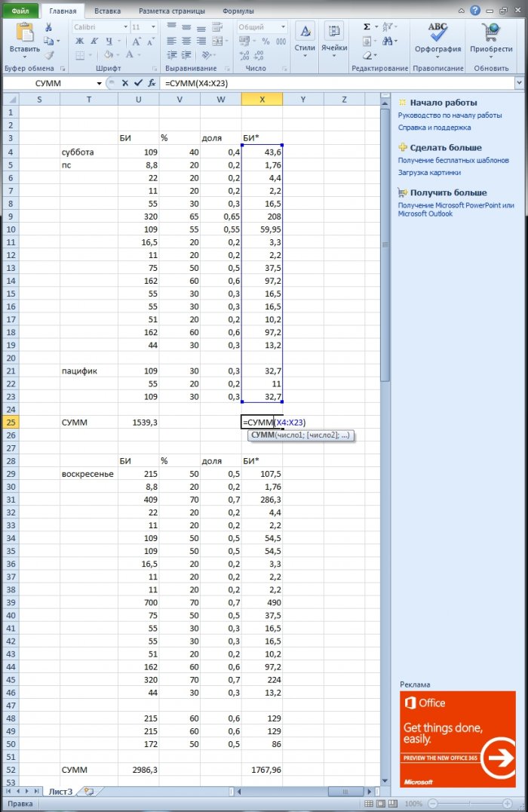Click increase indent icon
This screenshot has width=528, height=812.
pos(186,55)
